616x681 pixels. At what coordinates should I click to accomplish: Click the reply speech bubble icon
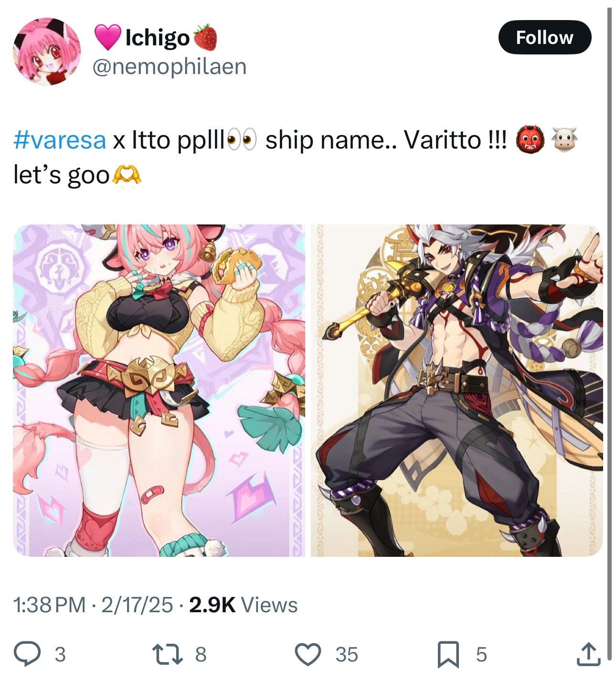27,654
